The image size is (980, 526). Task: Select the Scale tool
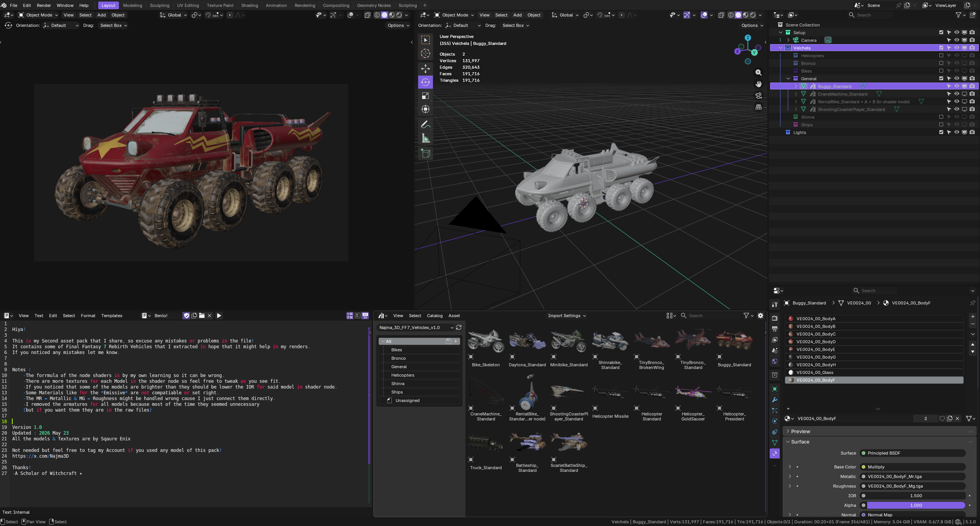pos(425,96)
